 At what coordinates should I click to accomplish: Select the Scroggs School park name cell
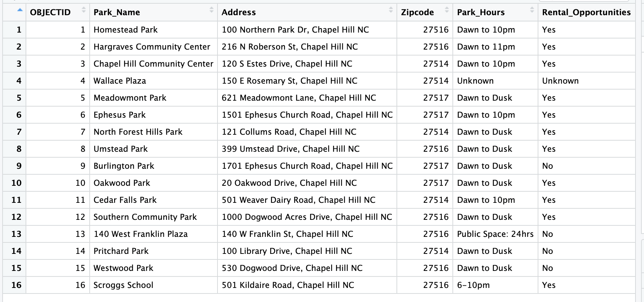pos(123,285)
